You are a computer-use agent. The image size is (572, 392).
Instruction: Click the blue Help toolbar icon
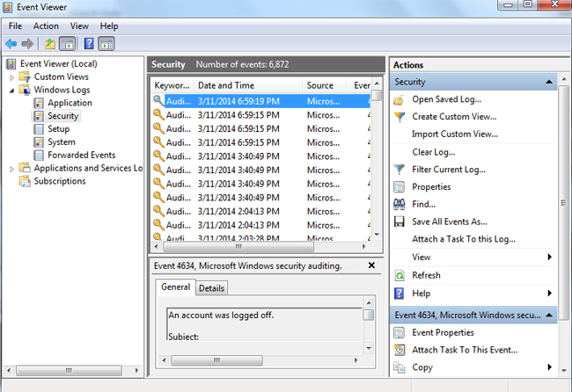(89, 43)
